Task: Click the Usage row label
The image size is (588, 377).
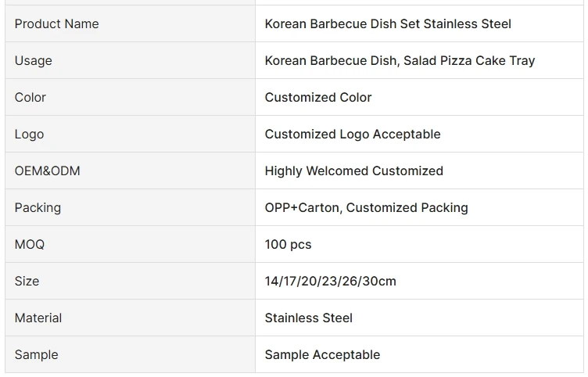Action: (x=34, y=61)
